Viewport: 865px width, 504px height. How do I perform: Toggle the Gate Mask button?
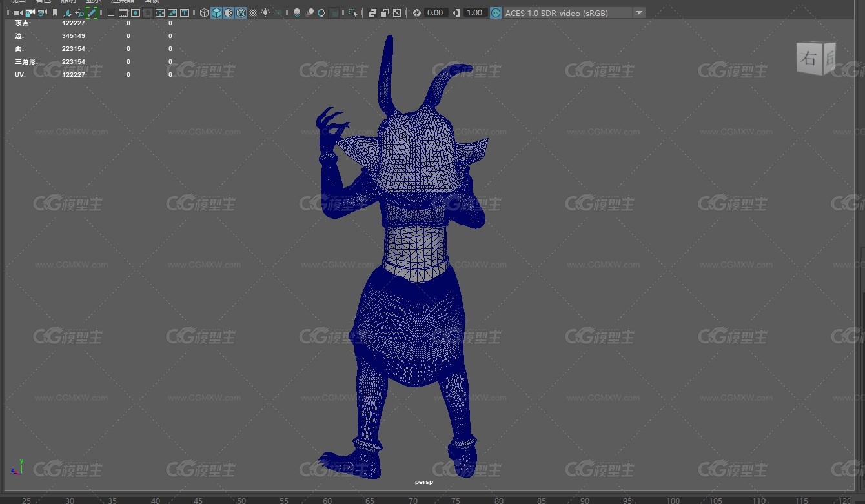(x=148, y=13)
